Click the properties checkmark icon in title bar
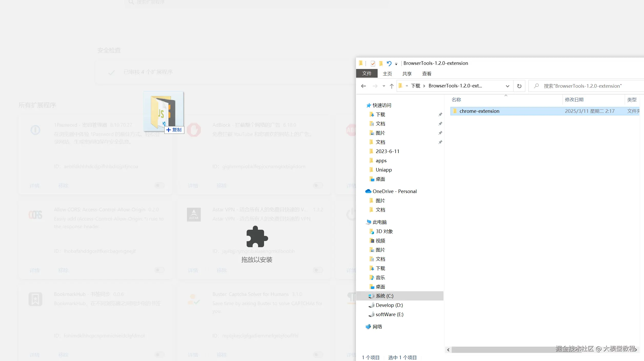Screen dimensions: 644x361 coord(373,63)
